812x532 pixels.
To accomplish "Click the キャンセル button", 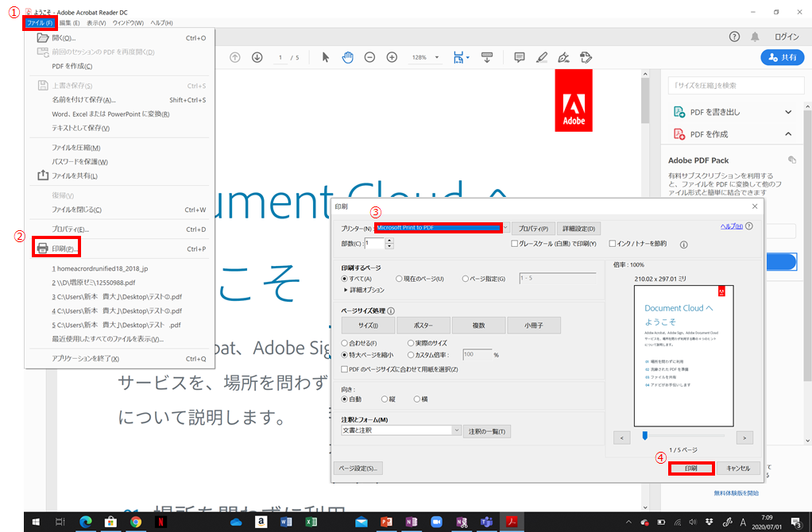I will 738,468.
